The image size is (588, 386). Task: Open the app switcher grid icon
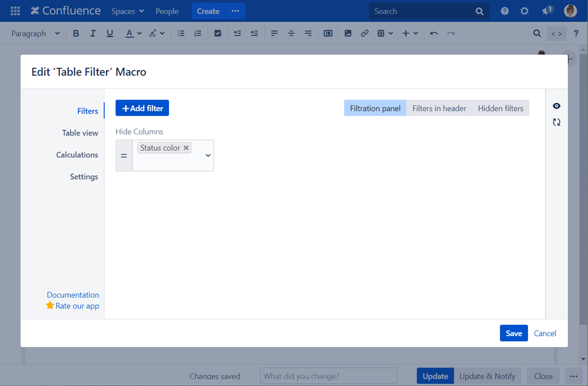pos(15,11)
